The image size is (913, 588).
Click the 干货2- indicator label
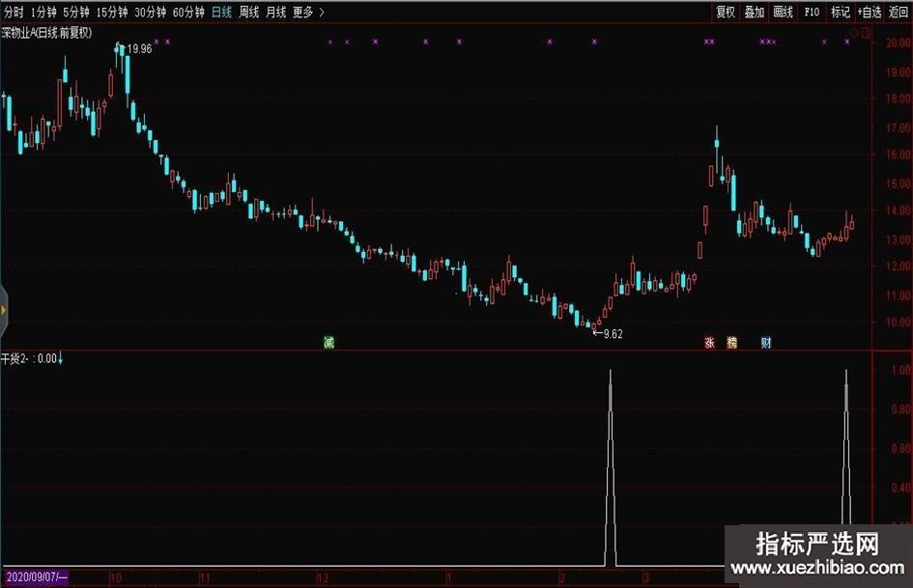(x=14, y=358)
